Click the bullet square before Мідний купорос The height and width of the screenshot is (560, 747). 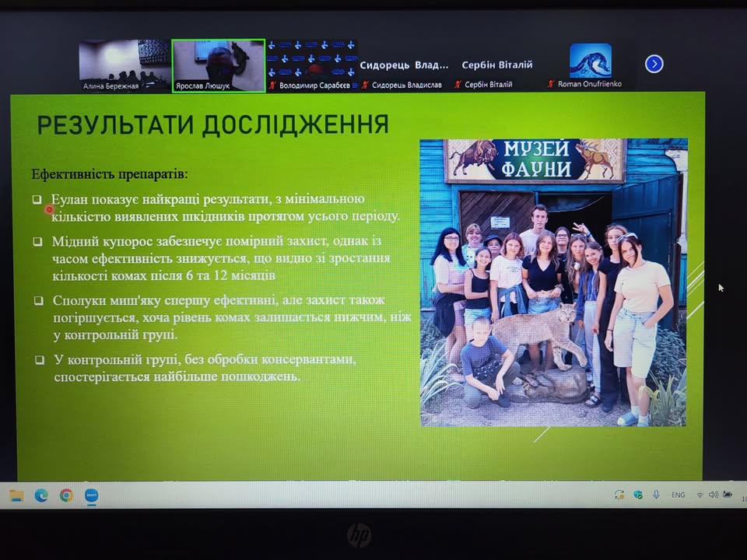point(37,241)
